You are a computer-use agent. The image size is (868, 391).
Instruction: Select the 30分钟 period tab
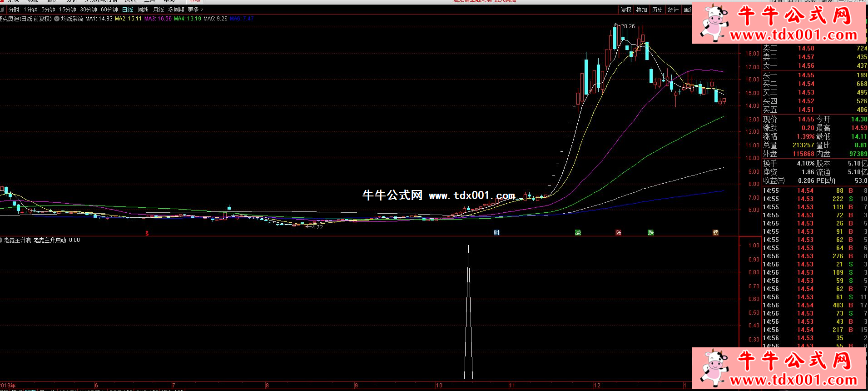89,10
